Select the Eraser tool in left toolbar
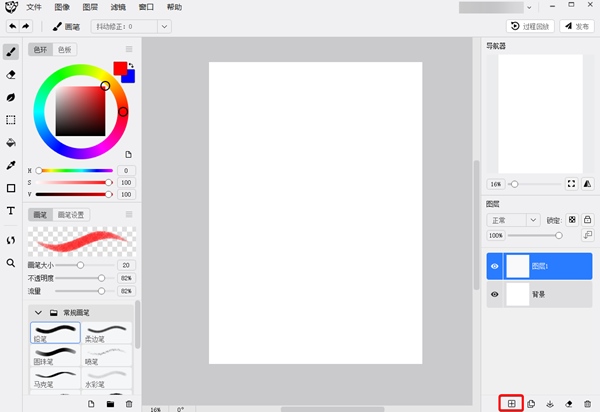 coord(11,74)
